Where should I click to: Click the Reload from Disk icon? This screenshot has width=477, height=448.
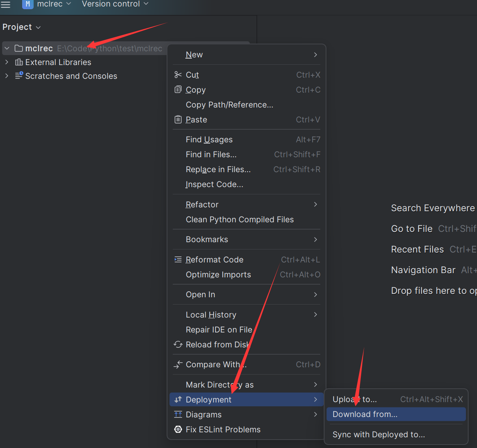[x=178, y=344]
